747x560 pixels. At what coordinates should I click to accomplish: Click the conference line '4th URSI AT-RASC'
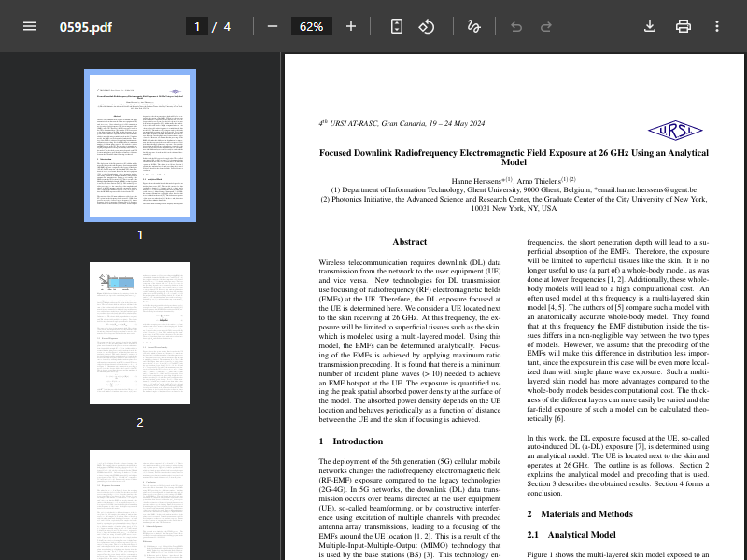(x=402, y=123)
